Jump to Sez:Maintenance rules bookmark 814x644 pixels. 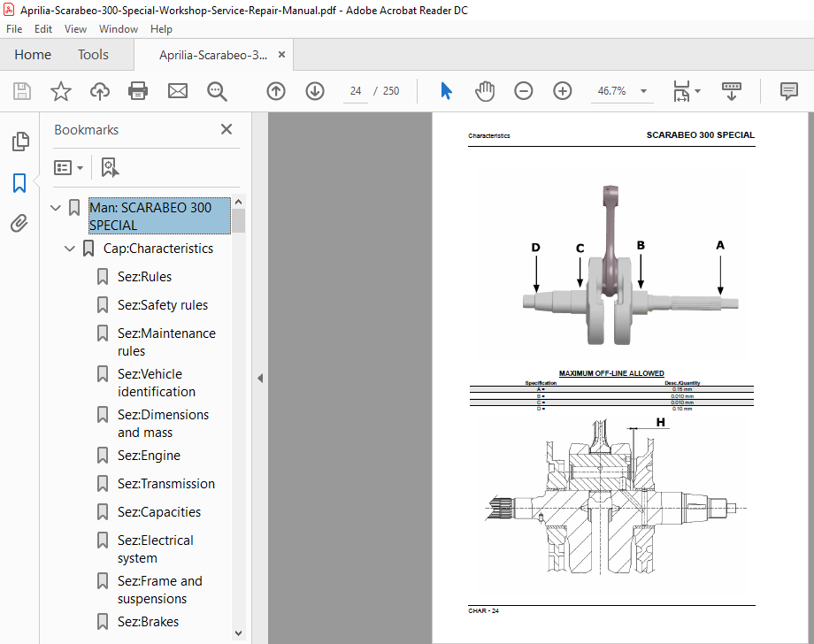pyautogui.click(x=166, y=342)
